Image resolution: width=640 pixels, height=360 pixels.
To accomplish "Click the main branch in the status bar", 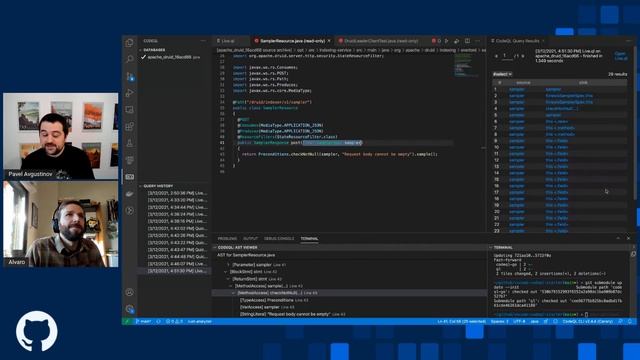I will (x=143, y=322).
